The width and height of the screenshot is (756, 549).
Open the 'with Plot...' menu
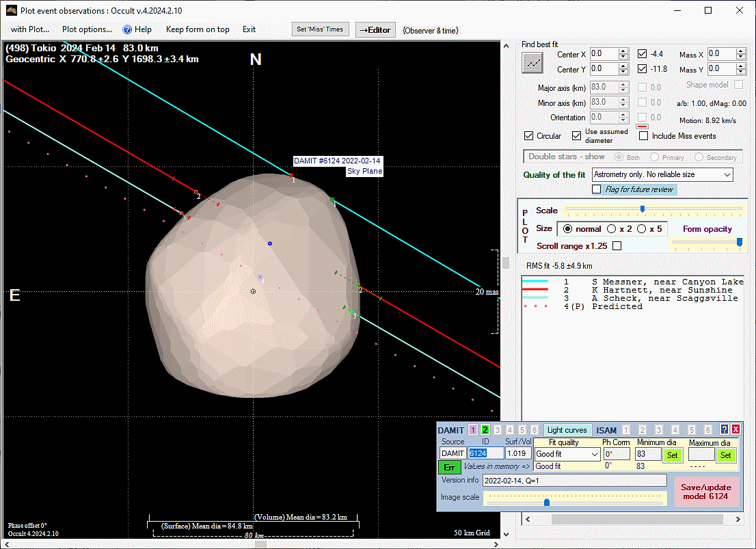click(30, 29)
